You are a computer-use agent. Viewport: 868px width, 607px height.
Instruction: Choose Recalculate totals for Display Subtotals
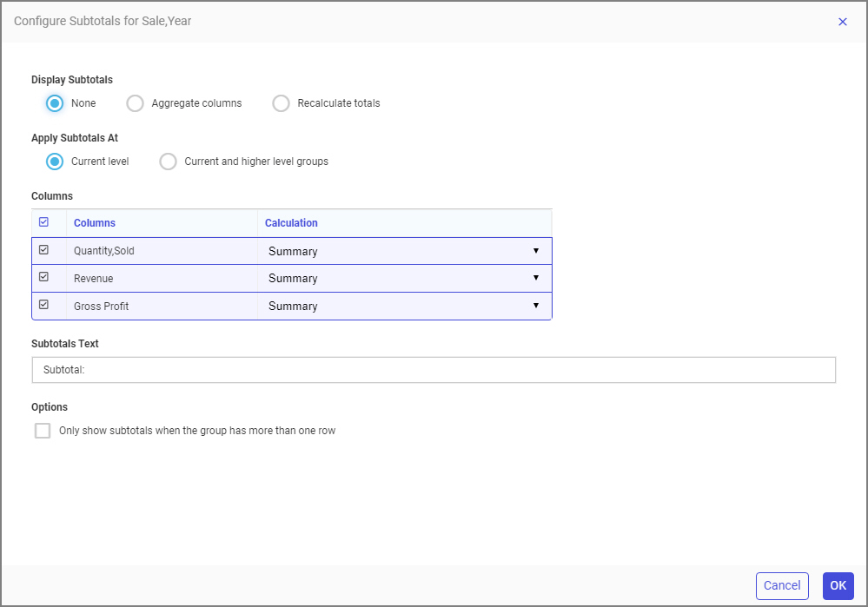[x=281, y=102]
